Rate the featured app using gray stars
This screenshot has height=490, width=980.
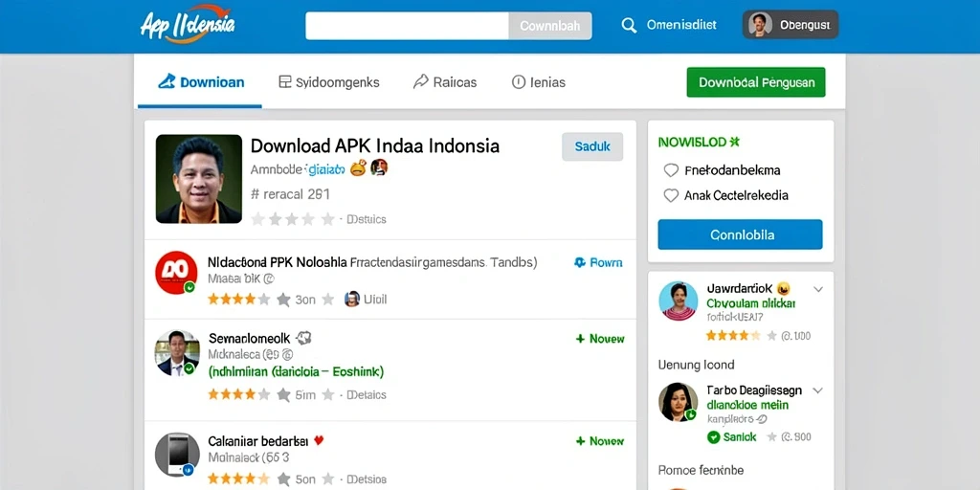tap(293, 219)
